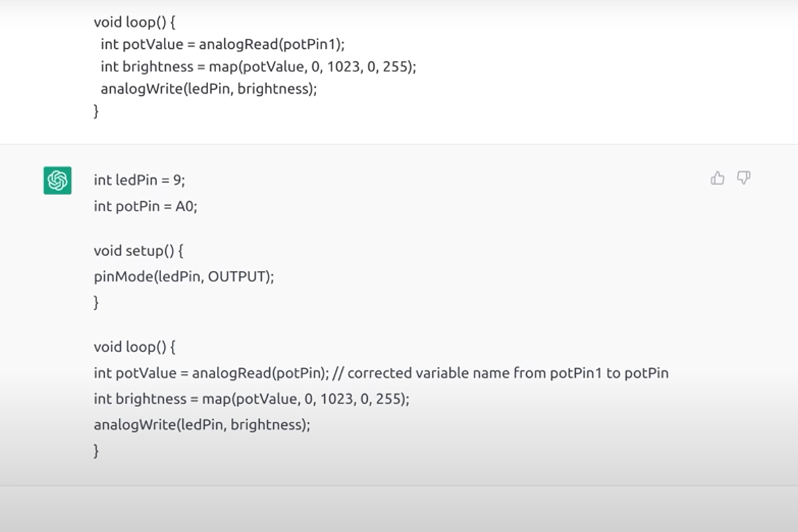Image resolution: width=798 pixels, height=532 pixels.
Task: Click the map() brightness line in user message
Action: pos(258,67)
